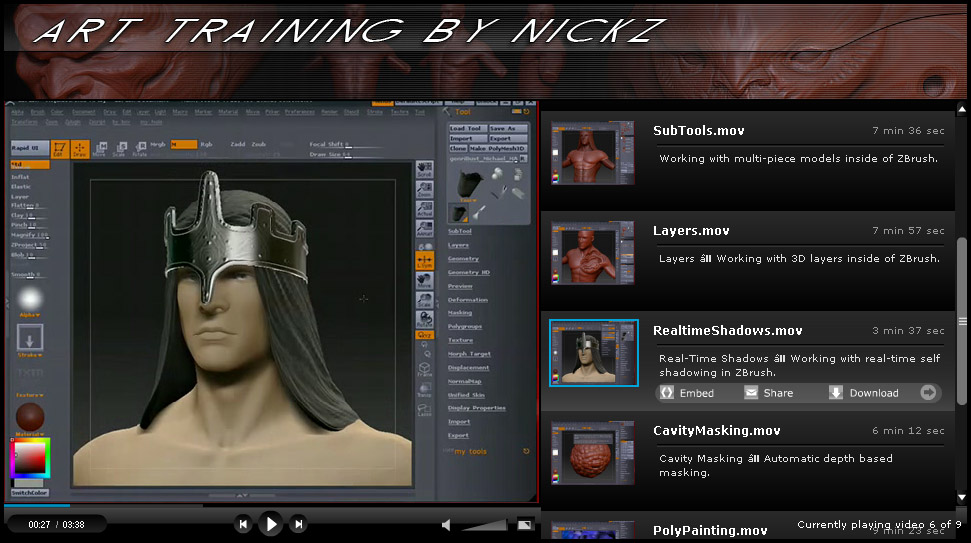Click the Rapid UI button
Screen dimensions: 971x543
[x=29, y=148]
